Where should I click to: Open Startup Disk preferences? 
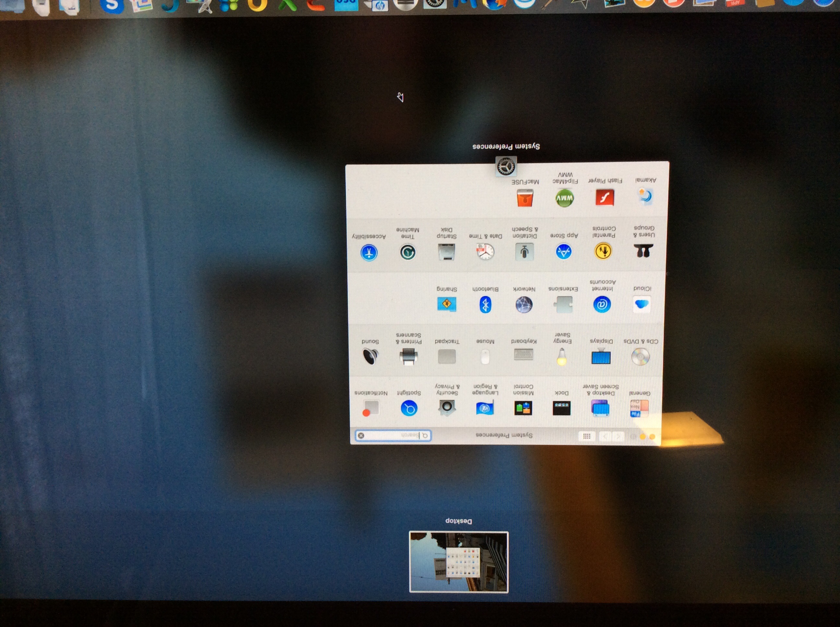(x=447, y=252)
